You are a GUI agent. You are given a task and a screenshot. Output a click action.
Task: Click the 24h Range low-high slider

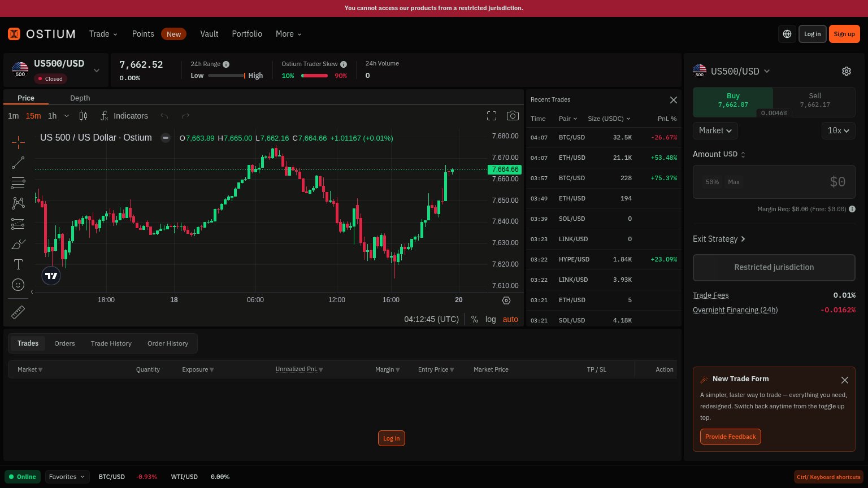coord(227,76)
